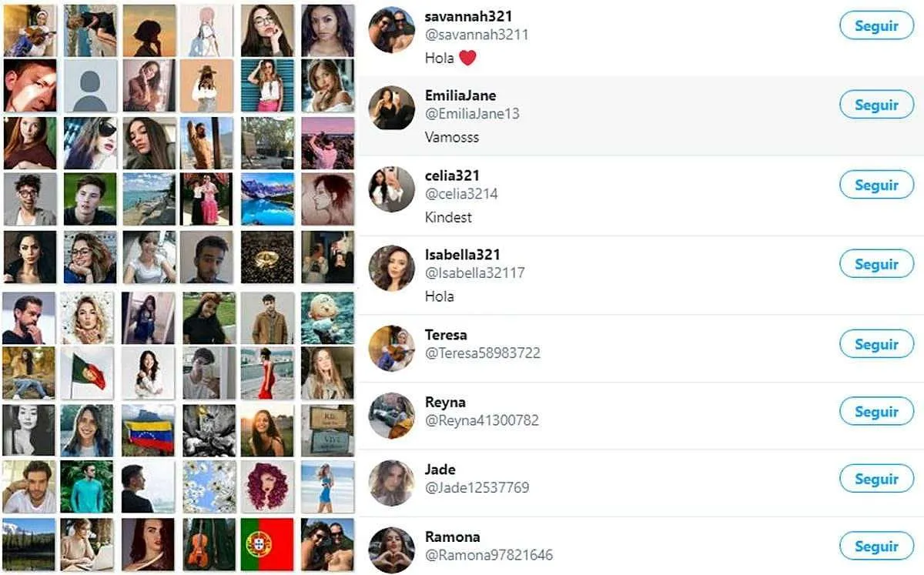The width and height of the screenshot is (924, 575).
Task: Click EmiliaJane's round profile picture
Action: point(392,109)
